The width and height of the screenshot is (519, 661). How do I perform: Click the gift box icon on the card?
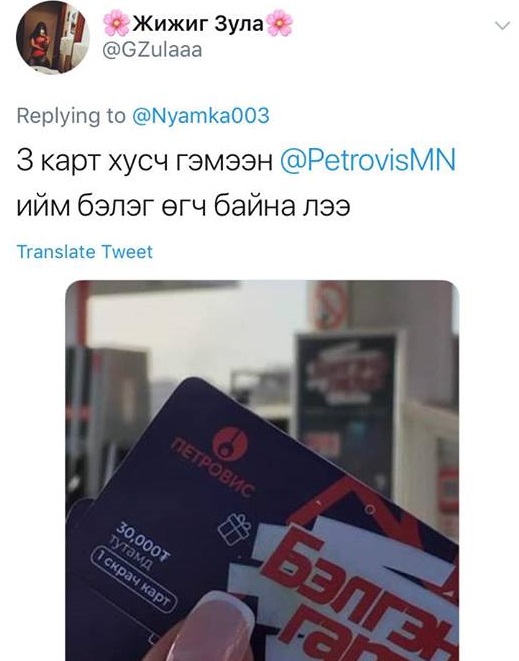234,528
